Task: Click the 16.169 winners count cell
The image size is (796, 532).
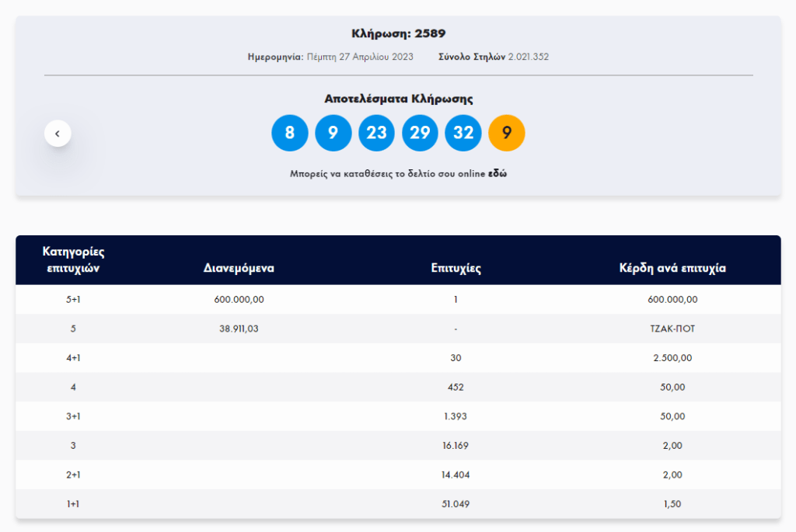Action: 456,446
